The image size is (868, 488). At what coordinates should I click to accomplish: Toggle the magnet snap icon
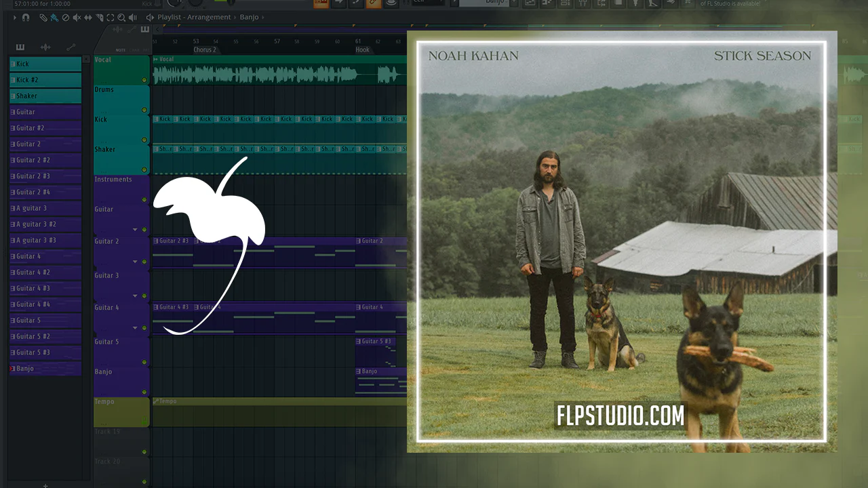point(26,17)
